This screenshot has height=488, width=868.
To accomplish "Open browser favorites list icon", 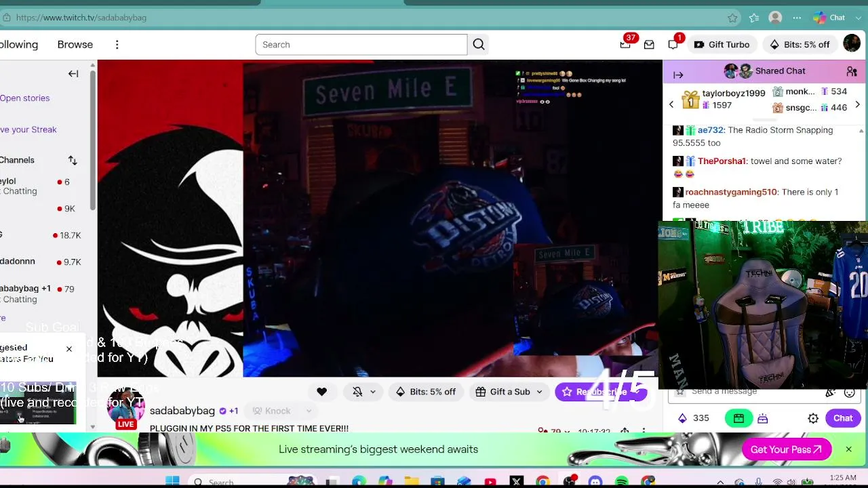I will (754, 18).
